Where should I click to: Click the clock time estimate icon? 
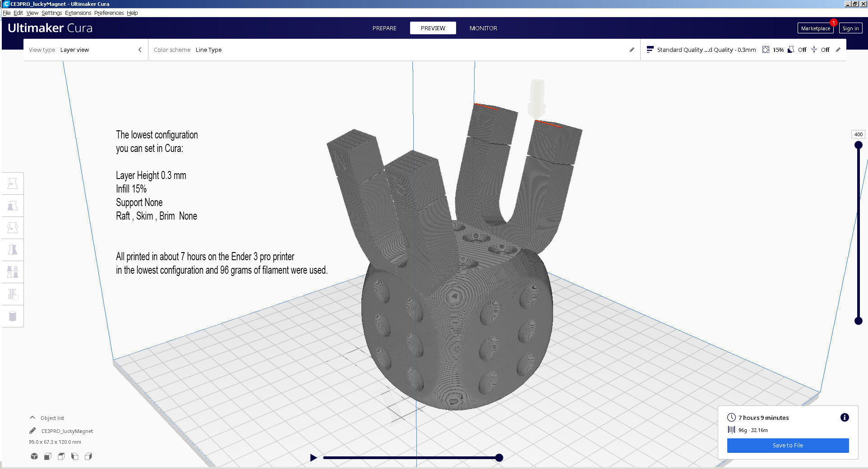click(731, 418)
